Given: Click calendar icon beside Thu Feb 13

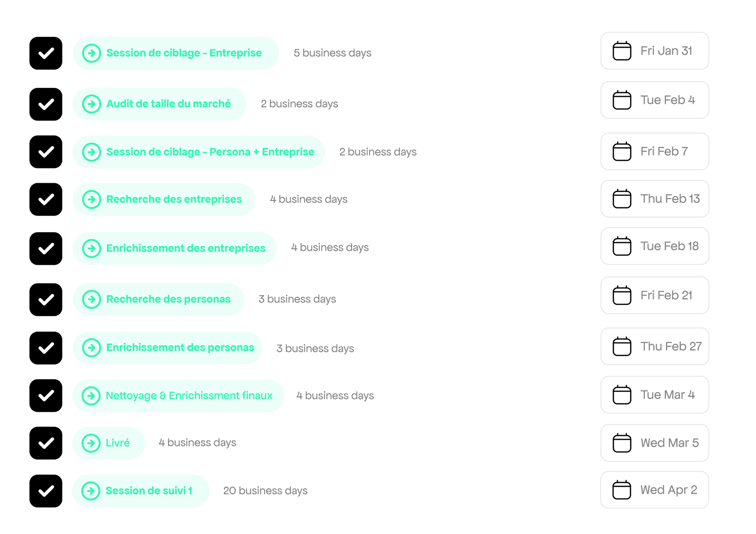Looking at the screenshot, I should (x=622, y=199).
